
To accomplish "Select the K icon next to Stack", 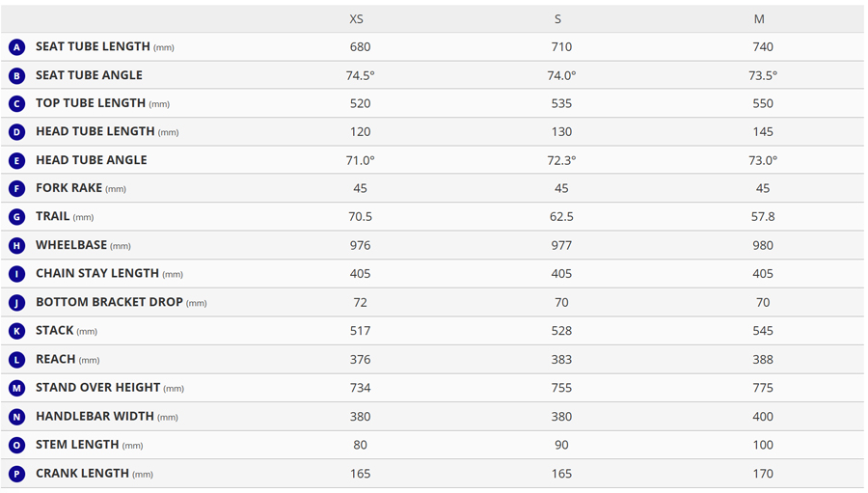I will pyautogui.click(x=16, y=331).
